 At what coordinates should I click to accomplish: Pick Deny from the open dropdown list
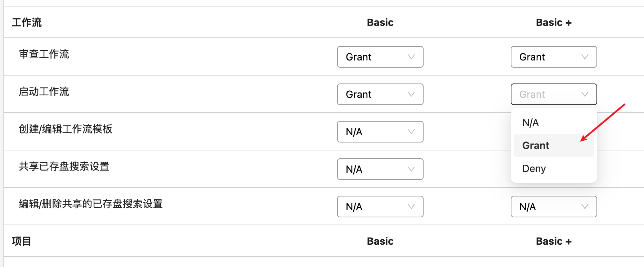coord(534,168)
